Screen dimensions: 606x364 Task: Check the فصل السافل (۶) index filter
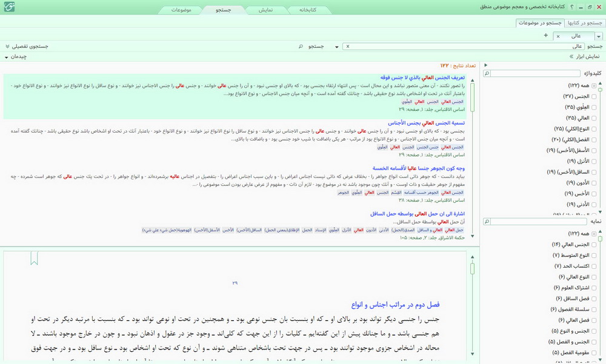pos(594,299)
